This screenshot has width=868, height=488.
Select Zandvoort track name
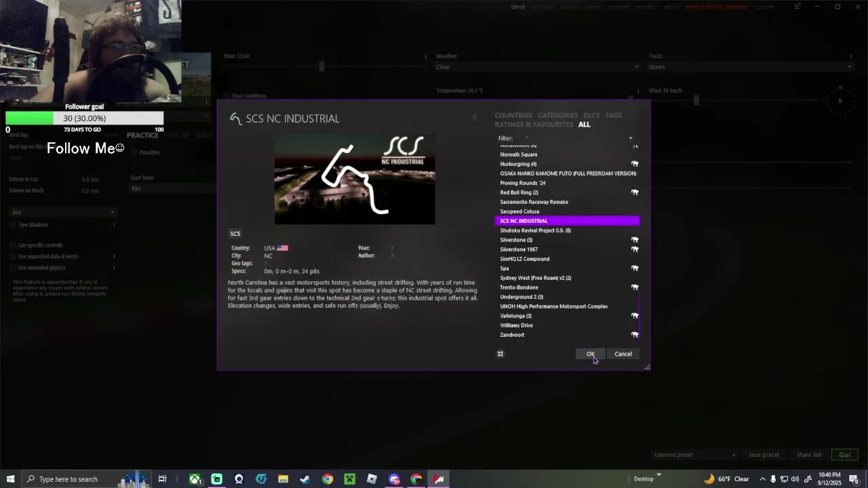coord(512,335)
